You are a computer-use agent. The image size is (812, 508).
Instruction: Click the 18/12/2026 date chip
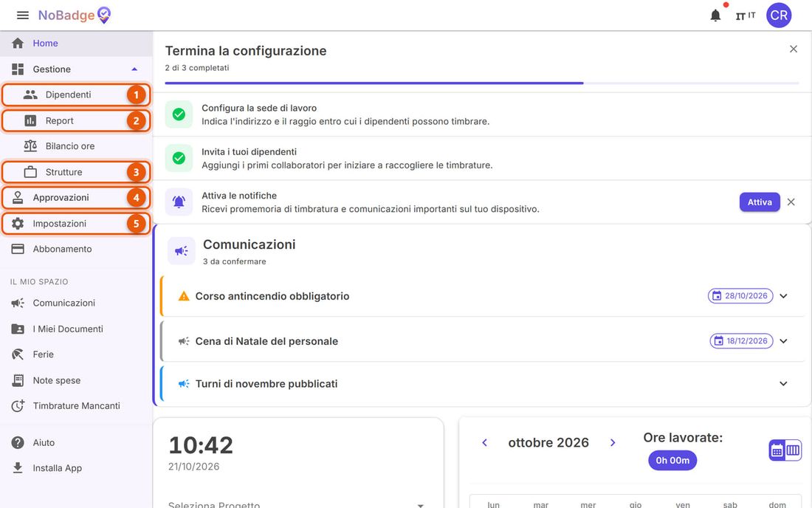742,340
